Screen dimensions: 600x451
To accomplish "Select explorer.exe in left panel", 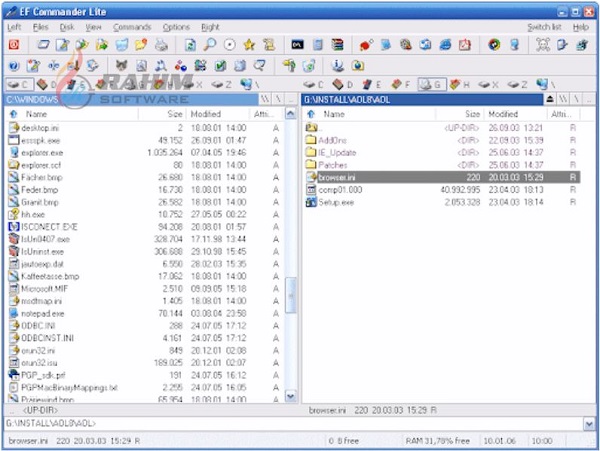I will 145,153.
